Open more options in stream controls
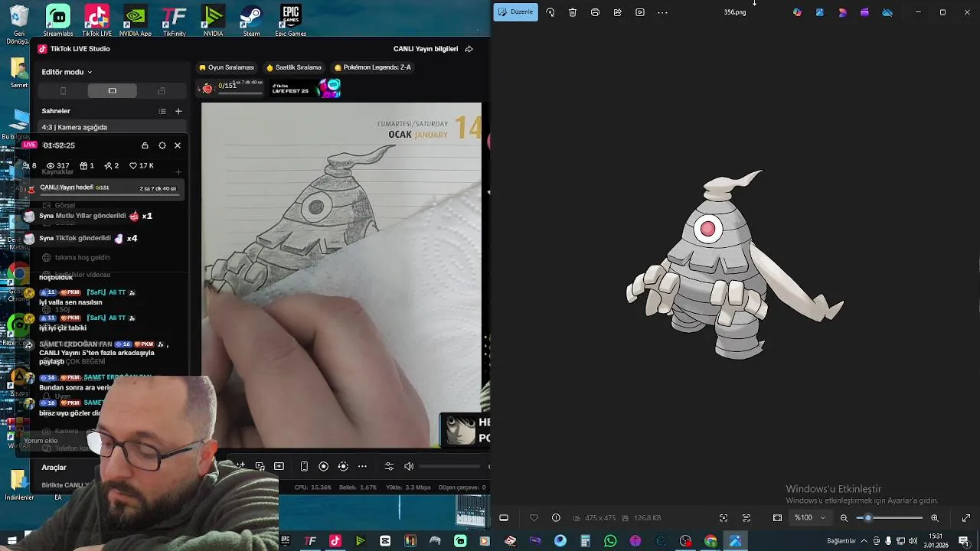Viewport: 980px width, 551px height. (362, 466)
